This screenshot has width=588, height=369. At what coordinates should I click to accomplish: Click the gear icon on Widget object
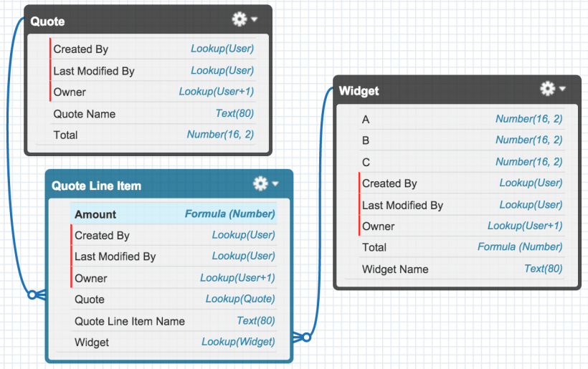click(547, 88)
